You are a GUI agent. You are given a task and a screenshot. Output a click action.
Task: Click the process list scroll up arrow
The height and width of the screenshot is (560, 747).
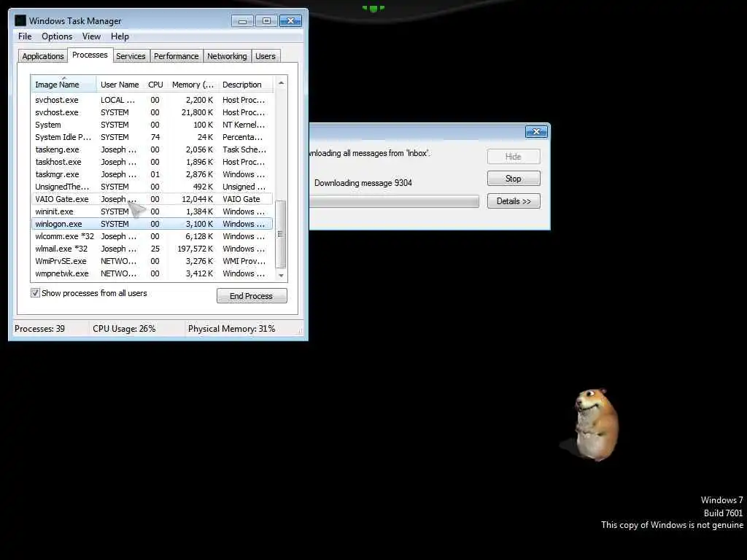click(281, 83)
